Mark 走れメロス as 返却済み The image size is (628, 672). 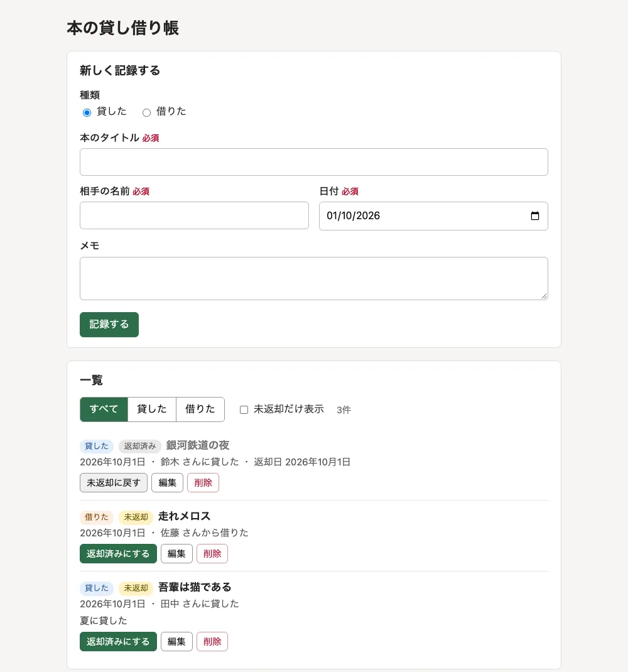tap(118, 554)
